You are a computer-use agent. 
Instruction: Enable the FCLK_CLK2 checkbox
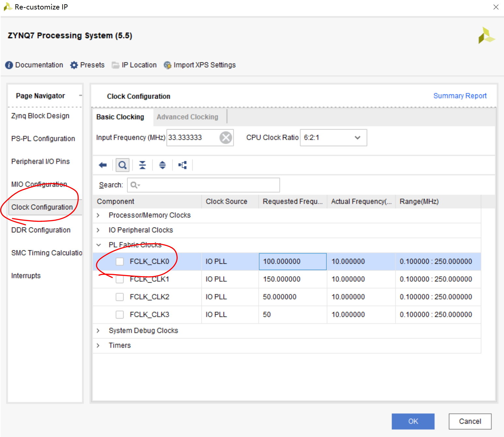tap(120, 297)
